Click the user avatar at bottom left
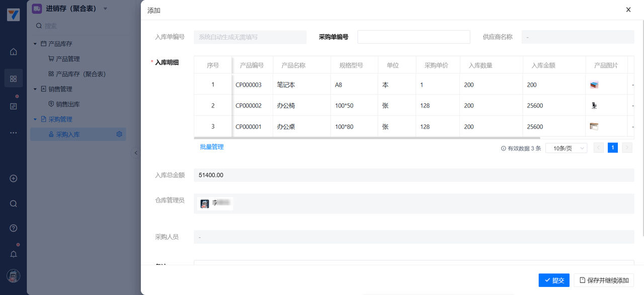 click(14, 276)
